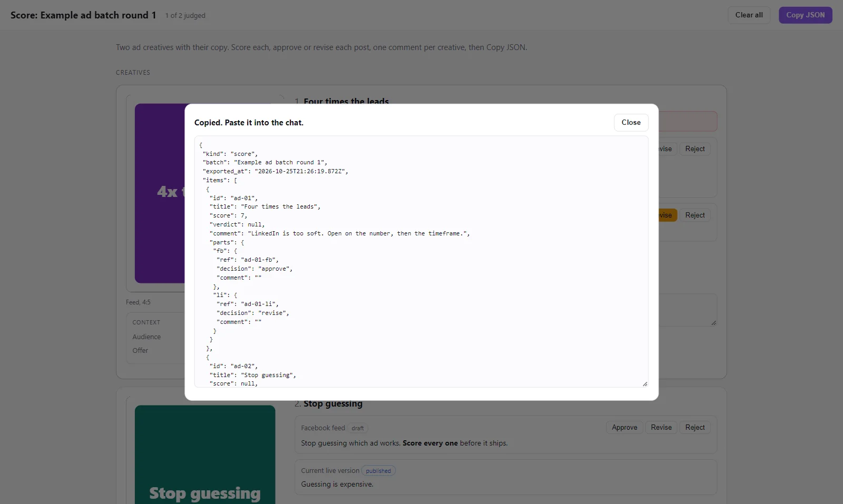Select the 'Offer' context label
This screenshot has height=504, width=843.
(x=140, y=350)
